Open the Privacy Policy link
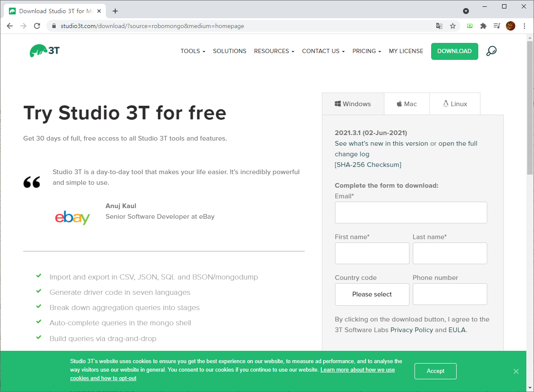534x392 pixels. click(412, 330)
